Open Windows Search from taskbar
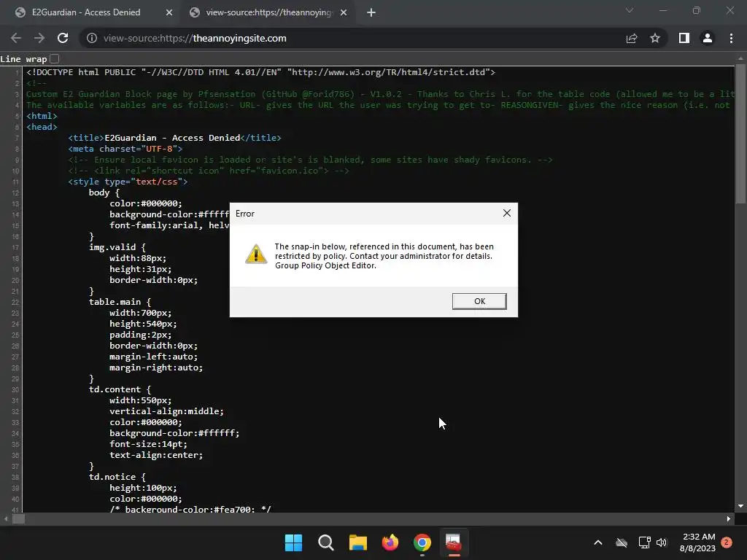The width and height of the screenshot is (747, 560). [x=326, y=542]
